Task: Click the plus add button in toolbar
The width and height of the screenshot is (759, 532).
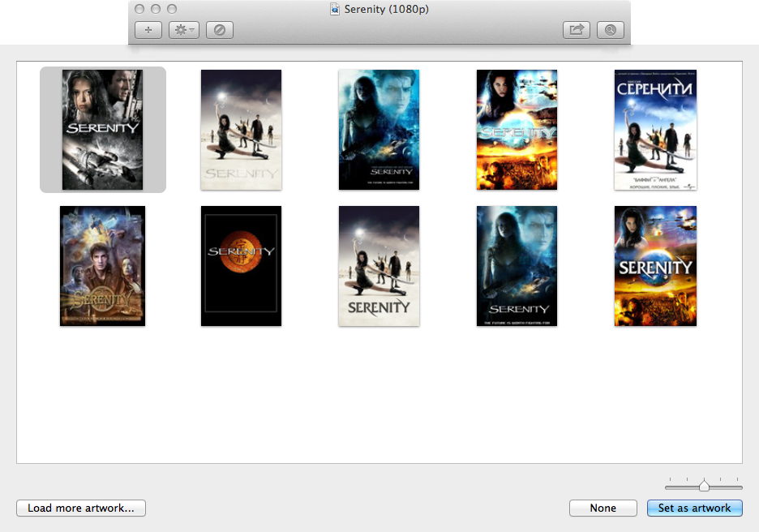Action: [x=148, y=30]
